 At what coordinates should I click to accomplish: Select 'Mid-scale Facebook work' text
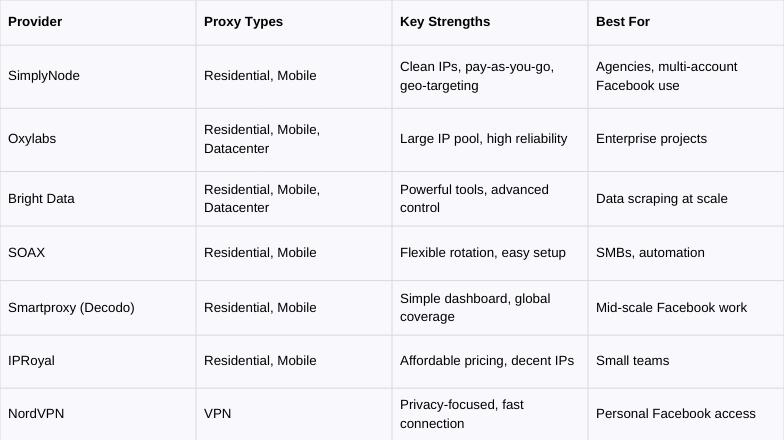(x=671, y=308)
